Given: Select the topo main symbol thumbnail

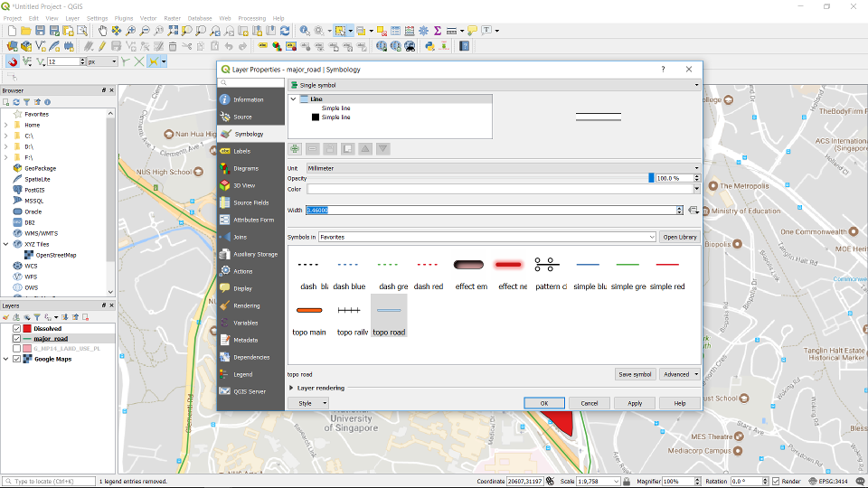Looking at the screenshot, I should click(310, 311).
